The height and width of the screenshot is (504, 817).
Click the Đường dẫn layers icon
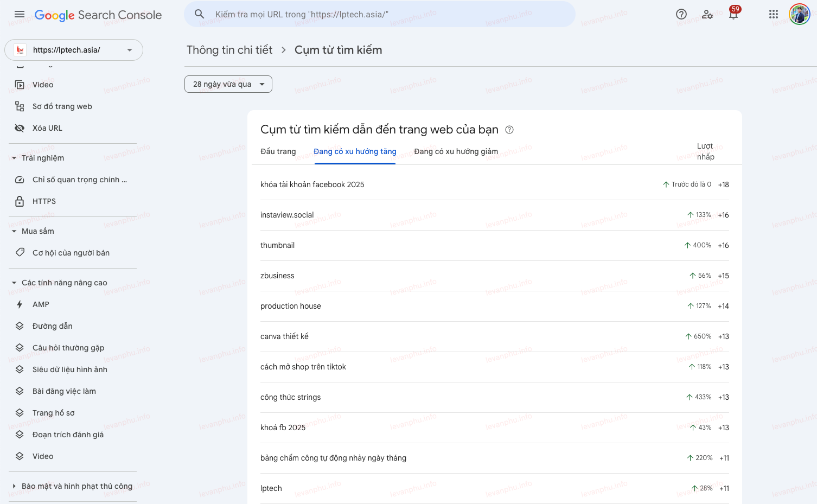20,326
